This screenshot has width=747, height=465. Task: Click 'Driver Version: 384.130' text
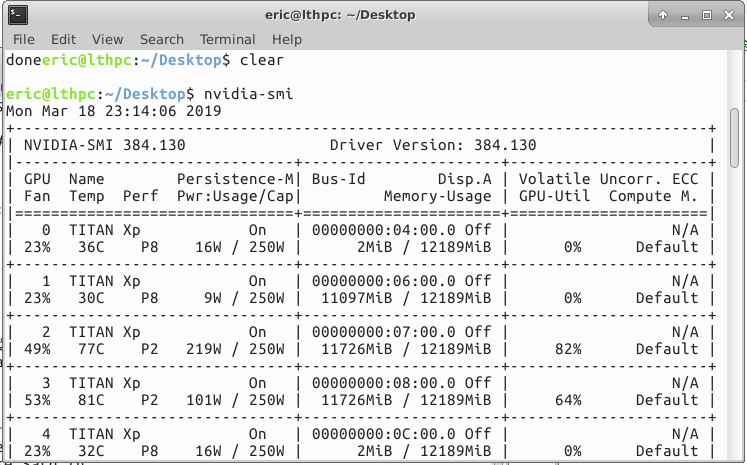click(433, 145)
